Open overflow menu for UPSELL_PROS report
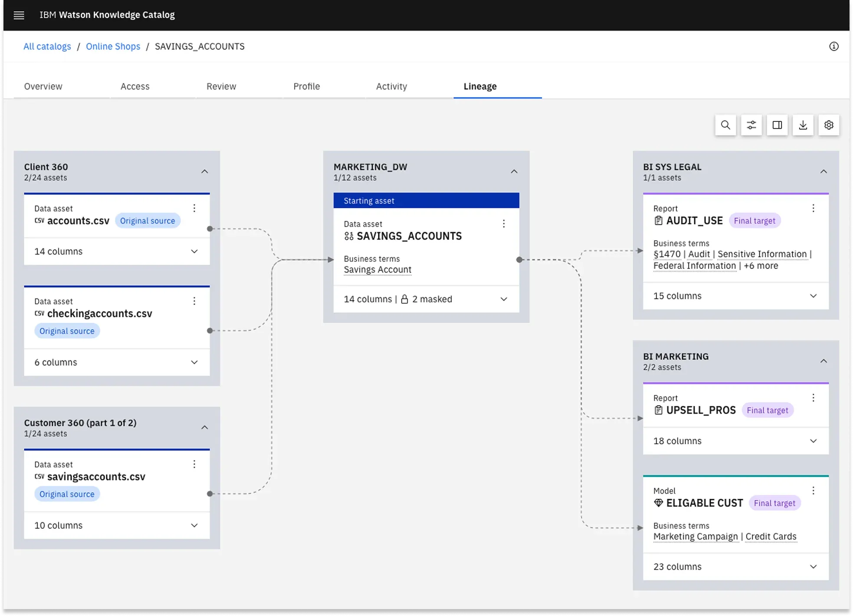 pos(813,398)
